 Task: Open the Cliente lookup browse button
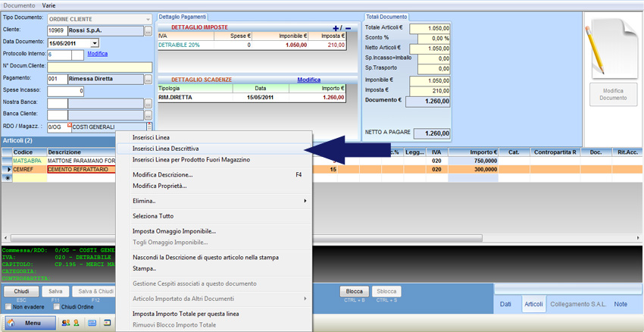coord(148,31)
